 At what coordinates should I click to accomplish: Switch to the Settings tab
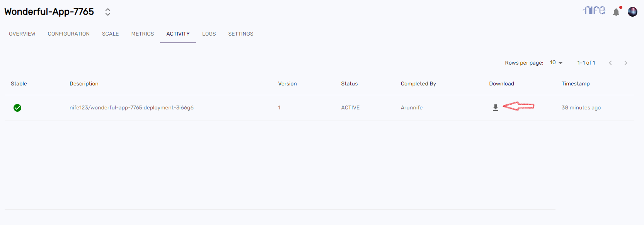coord(240,34)
